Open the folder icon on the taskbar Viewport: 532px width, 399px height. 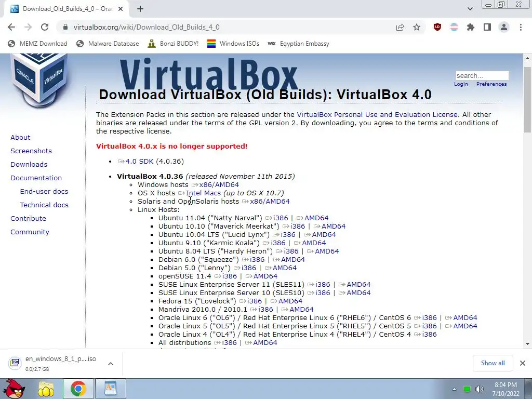tap(46, 389)
